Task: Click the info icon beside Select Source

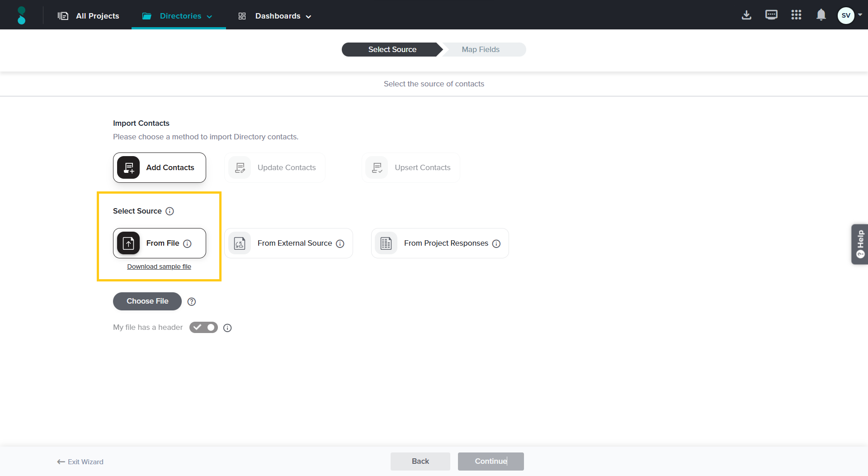Action: (x=170, y=211)
